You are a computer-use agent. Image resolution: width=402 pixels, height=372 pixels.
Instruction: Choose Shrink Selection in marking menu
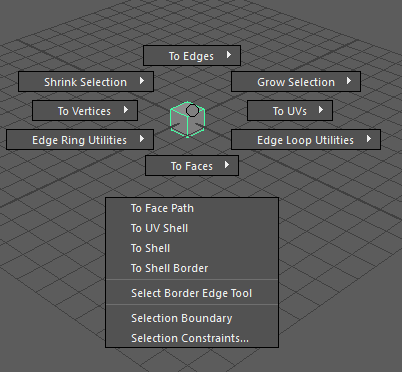tap(86, 81)
